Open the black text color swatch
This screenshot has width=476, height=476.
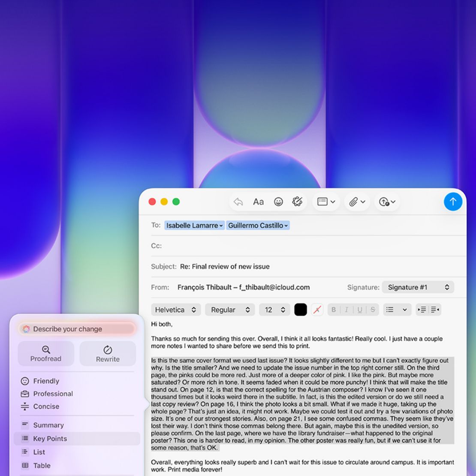click(301, 310)
